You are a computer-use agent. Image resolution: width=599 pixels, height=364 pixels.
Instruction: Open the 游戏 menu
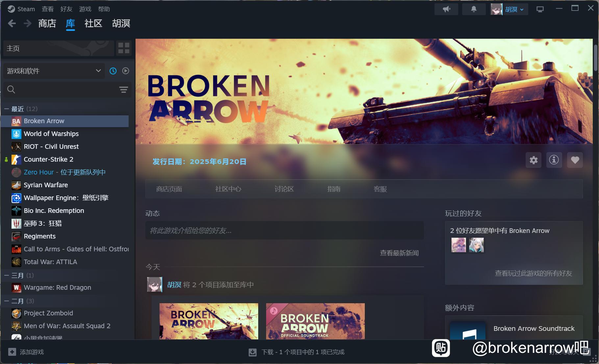85,9
